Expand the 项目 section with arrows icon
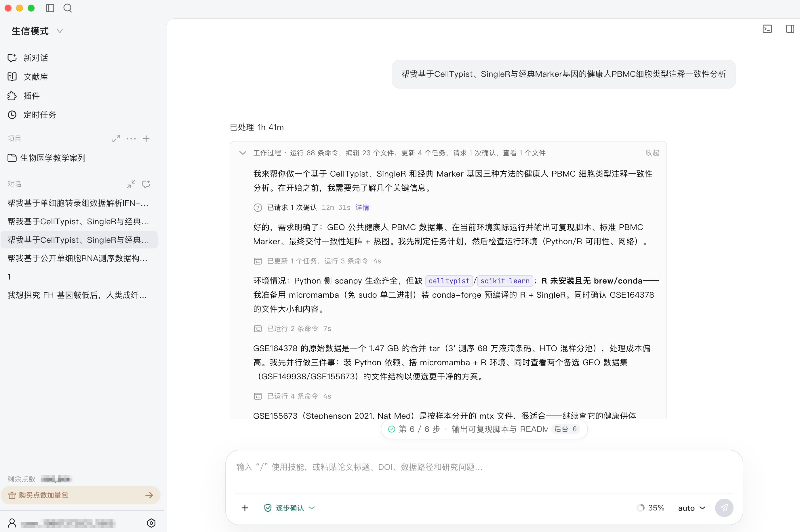 point(116,139)
